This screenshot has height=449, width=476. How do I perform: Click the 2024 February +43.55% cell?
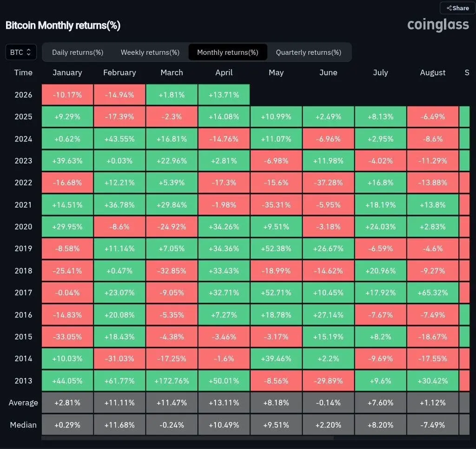point(119,139)
